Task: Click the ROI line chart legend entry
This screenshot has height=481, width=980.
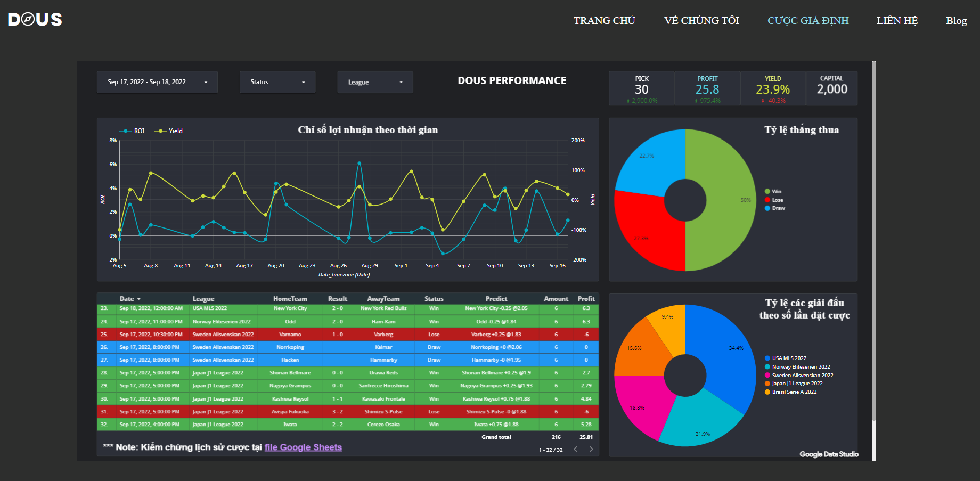Action: [133, 131]
